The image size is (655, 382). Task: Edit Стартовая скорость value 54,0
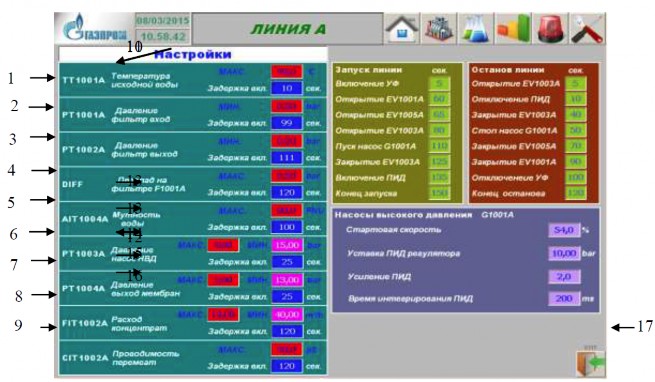[x=564, y=229]
